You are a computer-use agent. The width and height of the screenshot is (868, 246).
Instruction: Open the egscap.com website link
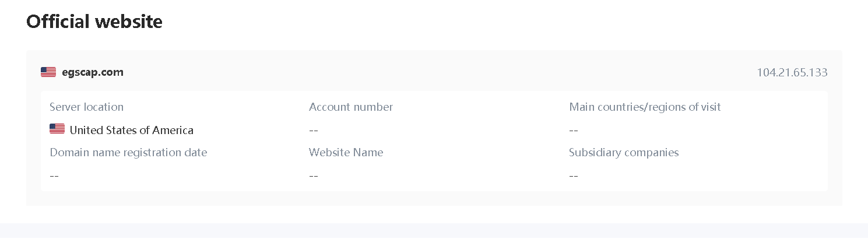coord(93,72)
